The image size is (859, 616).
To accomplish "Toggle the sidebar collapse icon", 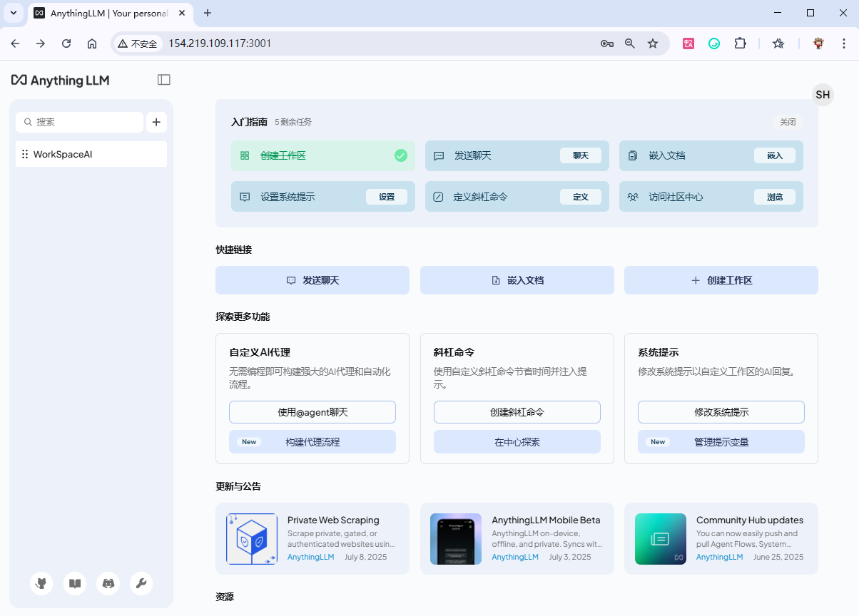I will click(x=164, y=80).
